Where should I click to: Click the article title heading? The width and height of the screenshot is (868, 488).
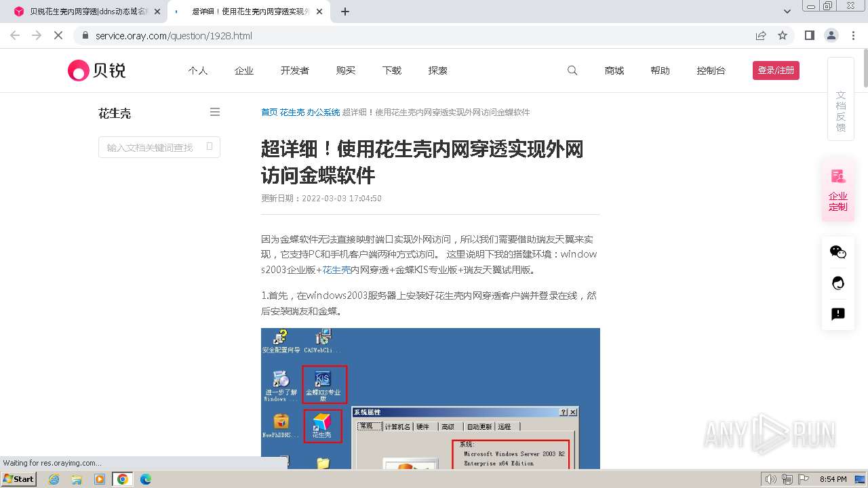(x=422, y=162)
